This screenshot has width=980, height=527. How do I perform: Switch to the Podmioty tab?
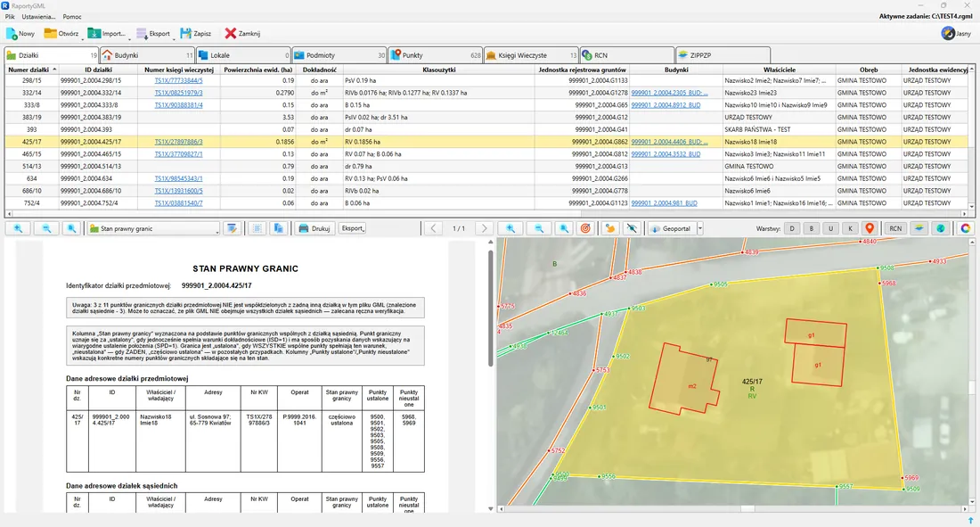(x=339, y=55)
